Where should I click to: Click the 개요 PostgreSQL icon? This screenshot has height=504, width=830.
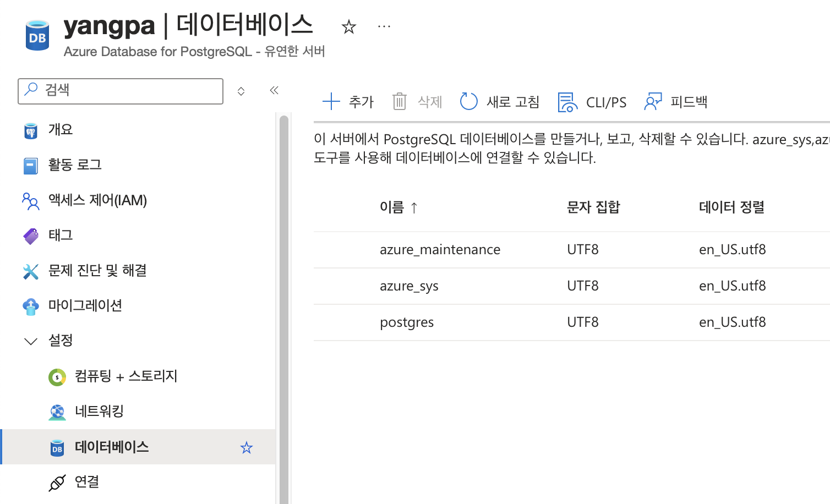coord(31,130)
